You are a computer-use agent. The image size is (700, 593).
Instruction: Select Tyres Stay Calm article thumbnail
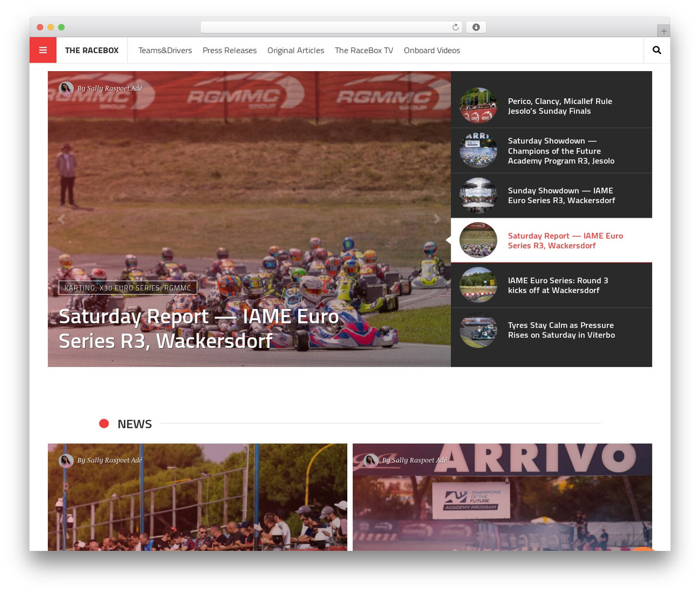[478, 330]
